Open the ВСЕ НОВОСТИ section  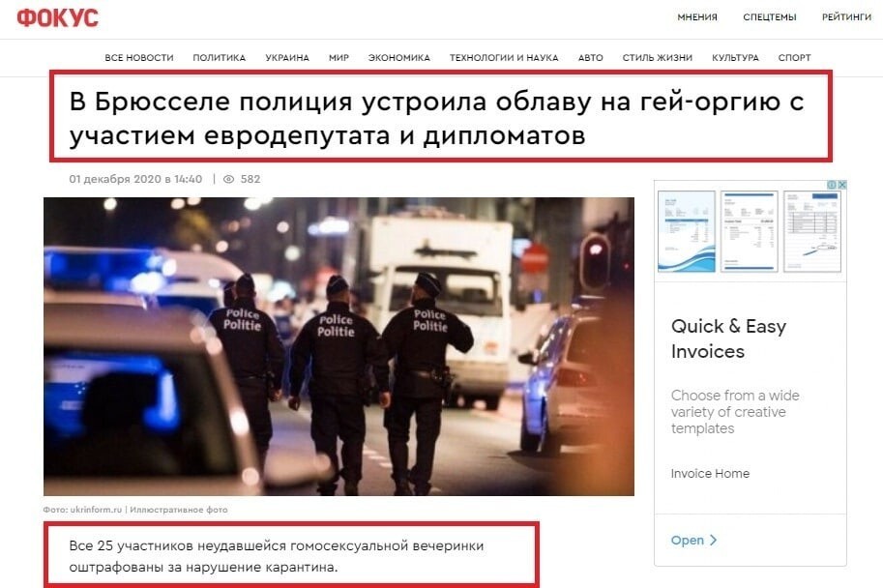click(139, 57)
